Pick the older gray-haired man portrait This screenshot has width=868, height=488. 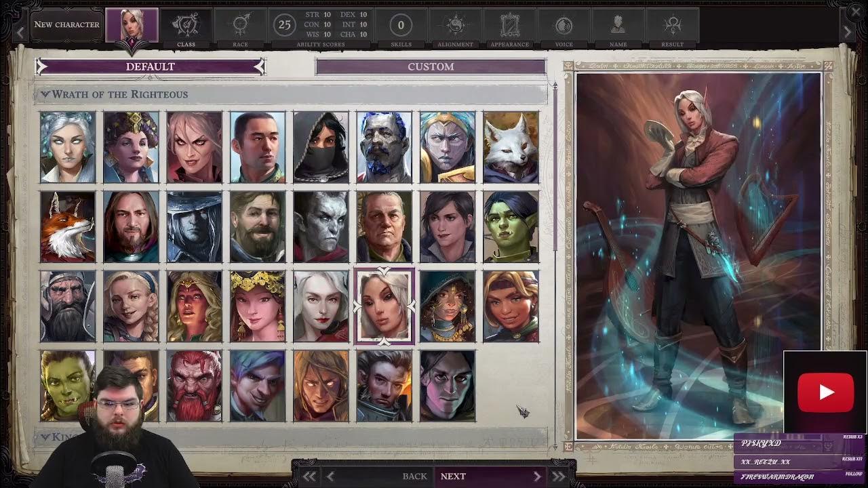(x=384, y=226)
